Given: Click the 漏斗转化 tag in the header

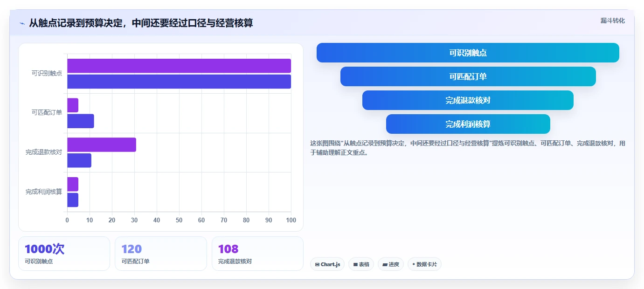Looking at the screenshot, I should point(612,21).
